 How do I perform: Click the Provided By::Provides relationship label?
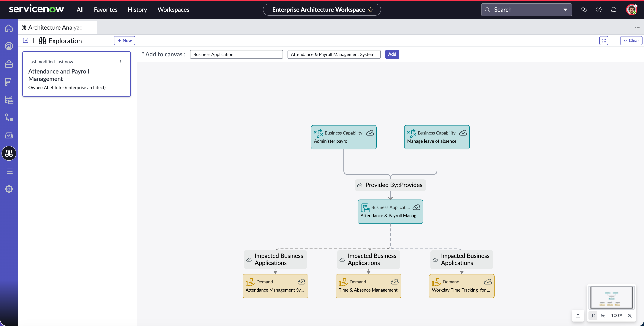390,185
